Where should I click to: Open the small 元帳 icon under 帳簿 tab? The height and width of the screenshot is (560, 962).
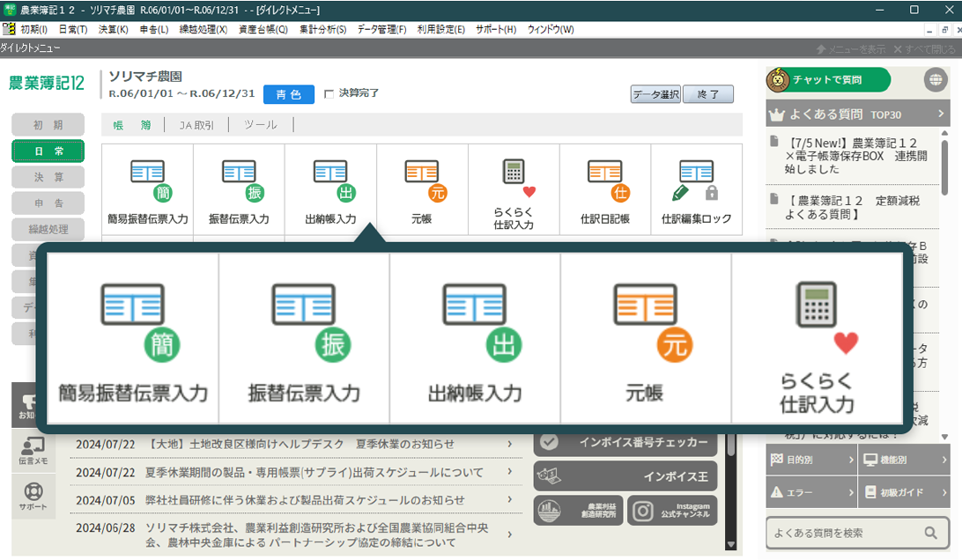click(421, 189)
